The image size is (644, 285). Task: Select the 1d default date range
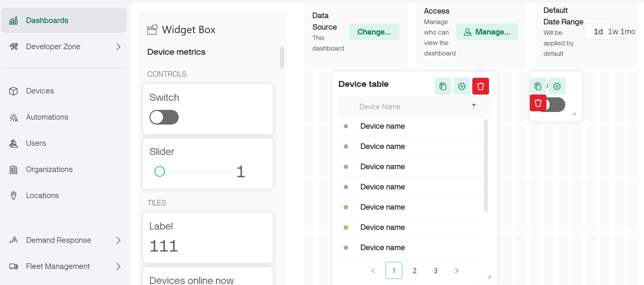(x=598, y=32)
